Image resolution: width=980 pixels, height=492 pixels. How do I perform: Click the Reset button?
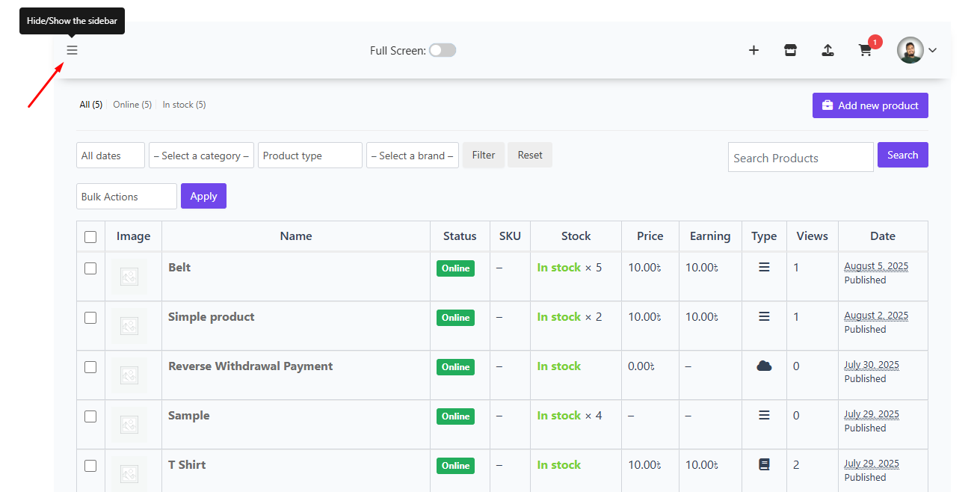click(530, 155)
